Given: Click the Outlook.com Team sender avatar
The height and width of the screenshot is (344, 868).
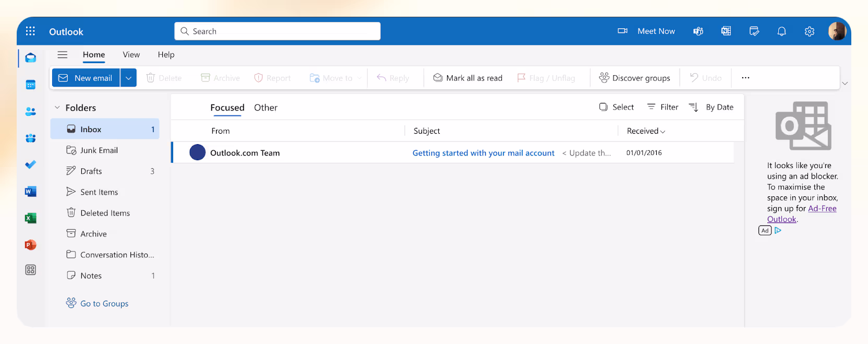Looking at the screenshot, I should (197, 152).
